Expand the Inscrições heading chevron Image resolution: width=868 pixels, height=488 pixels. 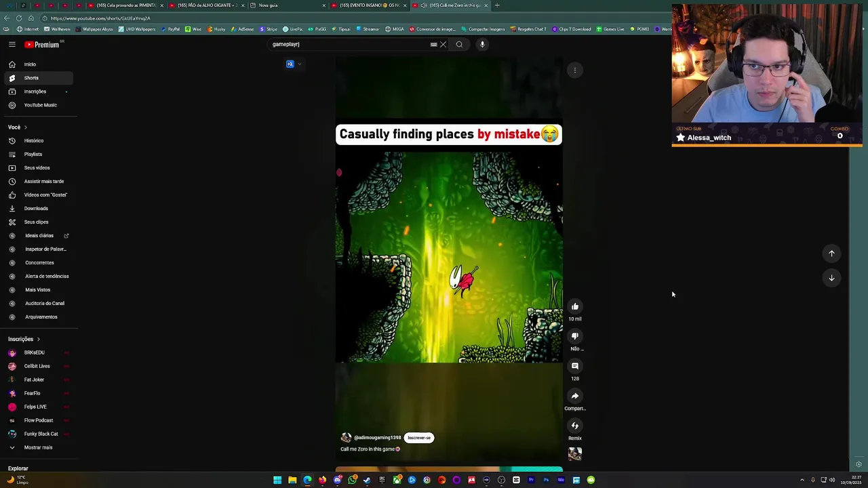(38, 339)
